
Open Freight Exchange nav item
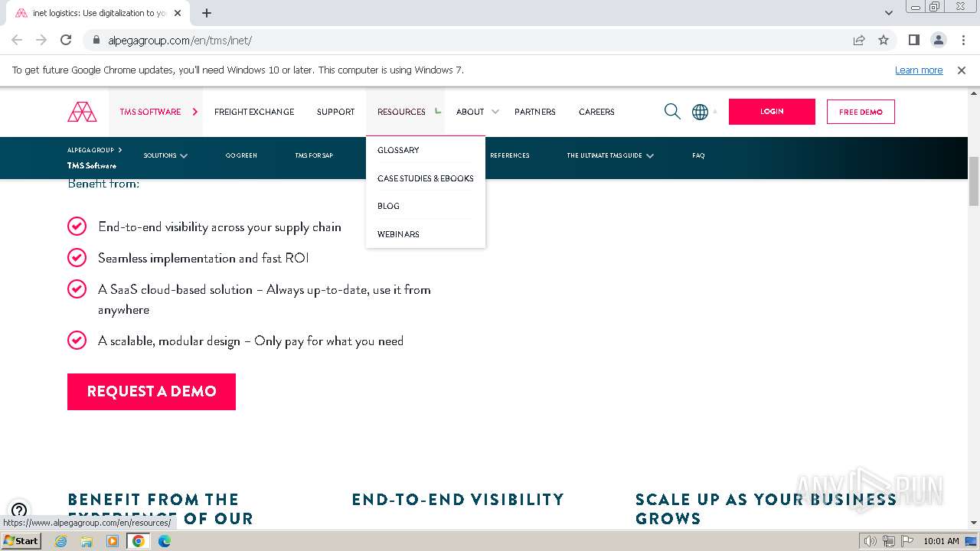coord(254,112)
